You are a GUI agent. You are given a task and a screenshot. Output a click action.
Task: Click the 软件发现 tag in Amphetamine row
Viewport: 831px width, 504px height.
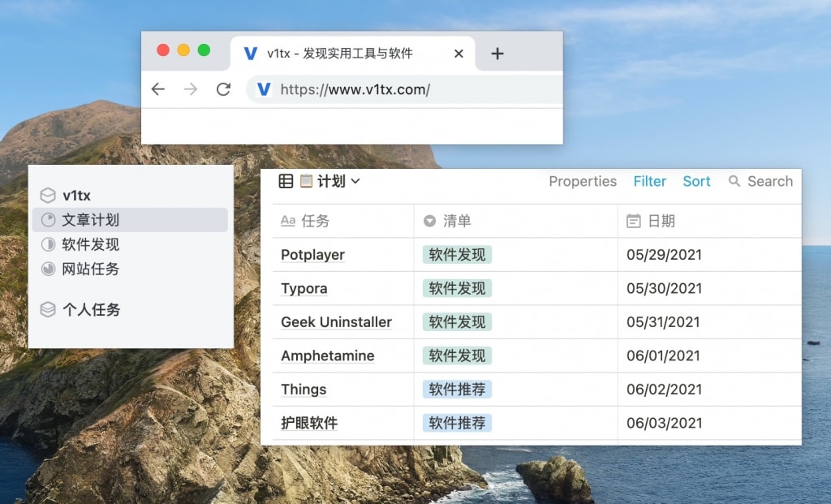457,356
